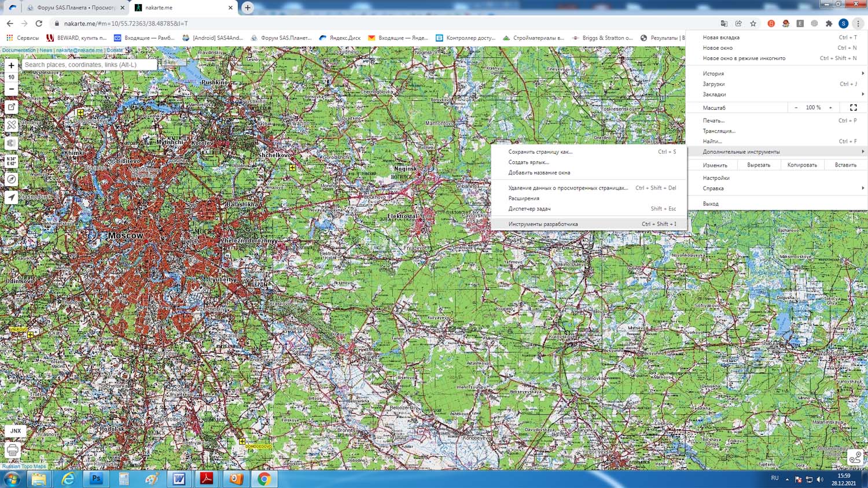Click the map zoom-out minus button

click(11, 89)
